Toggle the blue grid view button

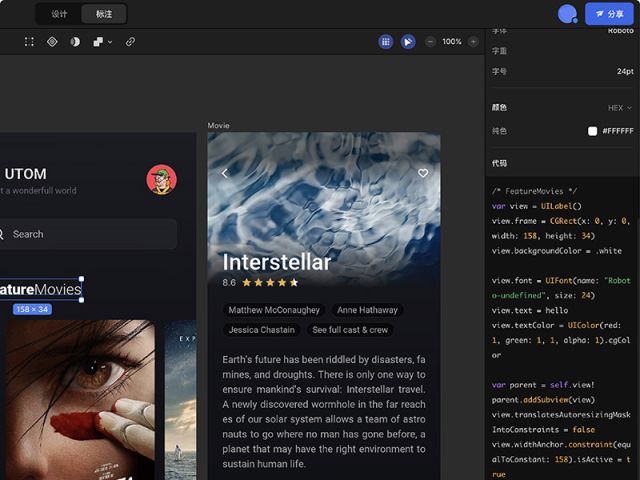[x=386, y=42]
